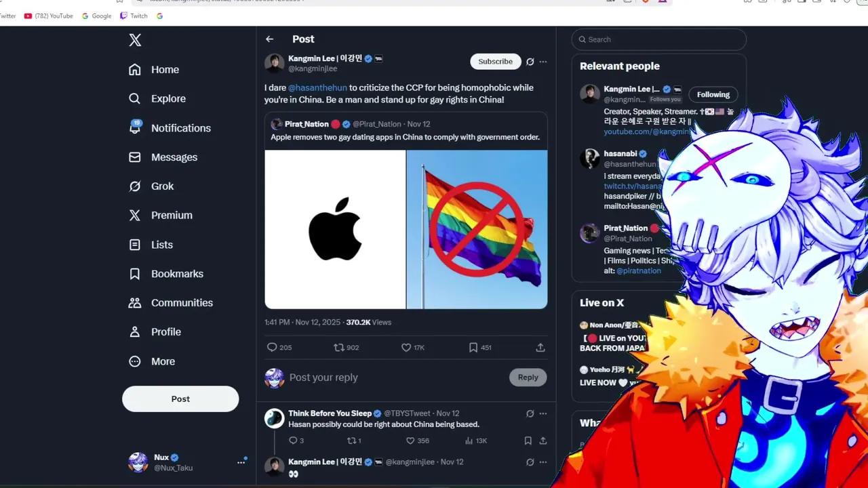Bookmark Think Before You Sleep's reply
The image size is (868, 488).
click(x=528, y=441)
